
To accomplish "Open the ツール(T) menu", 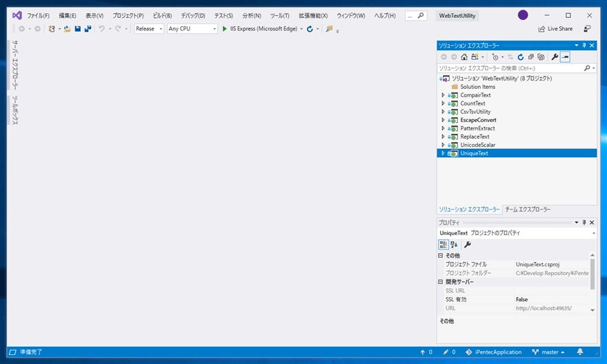I will click(279, 15).
